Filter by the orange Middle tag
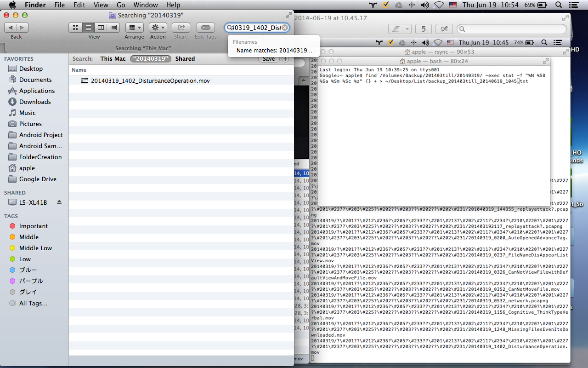The width and height of the screenshot is (588, 368). (x=29, y=237)
